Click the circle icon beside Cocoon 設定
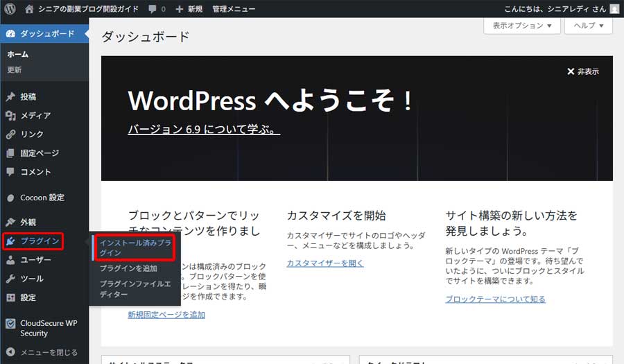Screen dimensions: 624x364 click(x=10, y=198)
